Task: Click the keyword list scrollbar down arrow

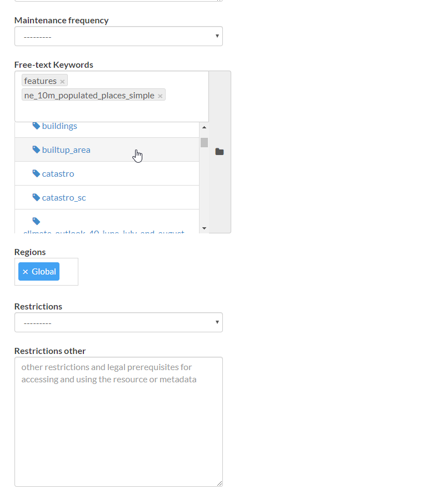Action: [x=204, y=228]
